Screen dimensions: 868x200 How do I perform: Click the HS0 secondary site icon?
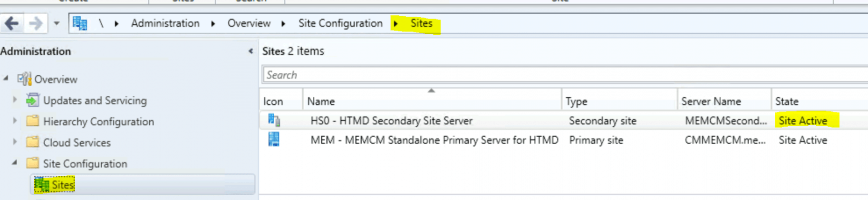tap(274, 120)
